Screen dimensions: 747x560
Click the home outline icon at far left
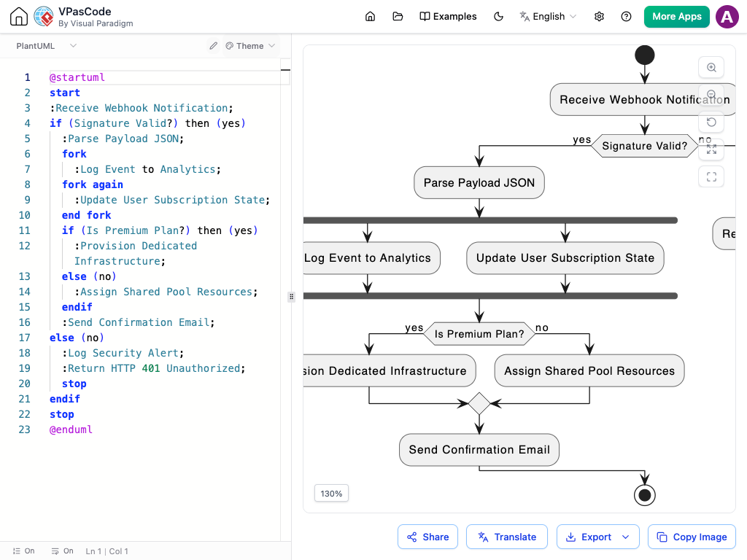click(19, 17)
